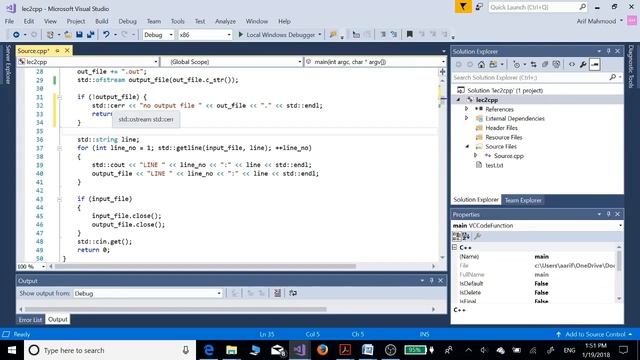640x360 pixels.
Task: Click Categorized view in Properties panel
Action: pos(457,236)
